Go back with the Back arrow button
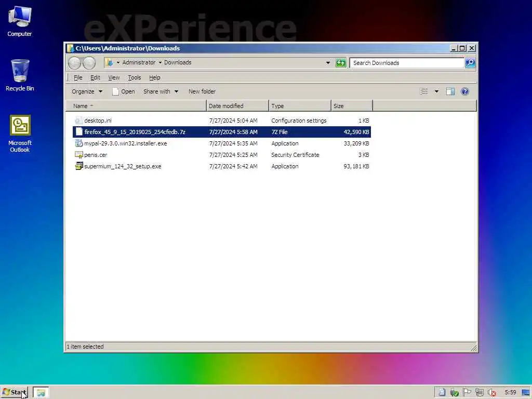 point(74,63)
